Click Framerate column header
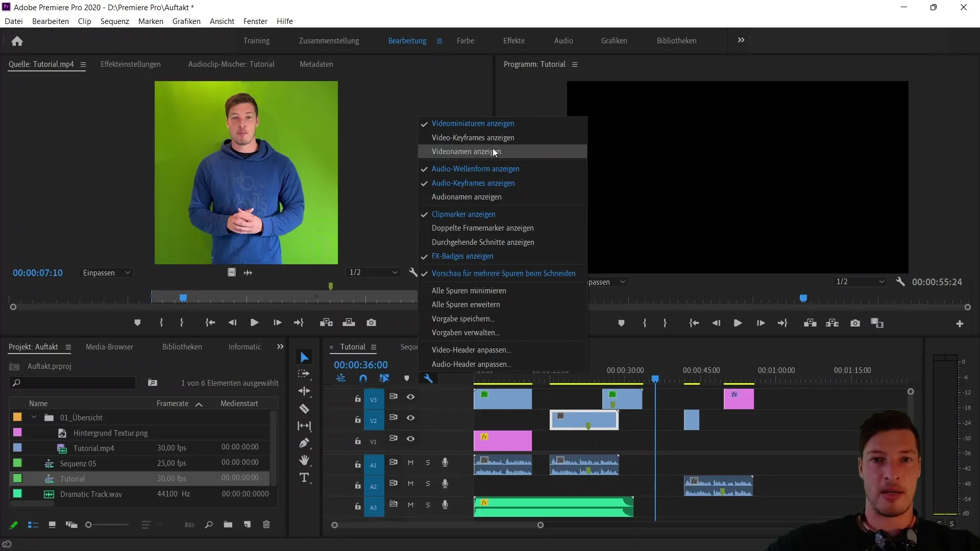Viewport: 980px width, 551px height. coord(173,404)
